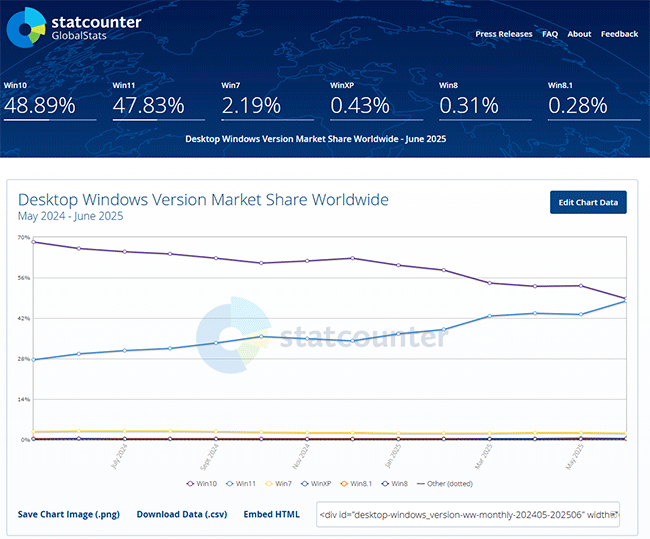Click the Win10 June 2025 data point
The width and height of the screenshot is (650, 539).
point(626,298)
